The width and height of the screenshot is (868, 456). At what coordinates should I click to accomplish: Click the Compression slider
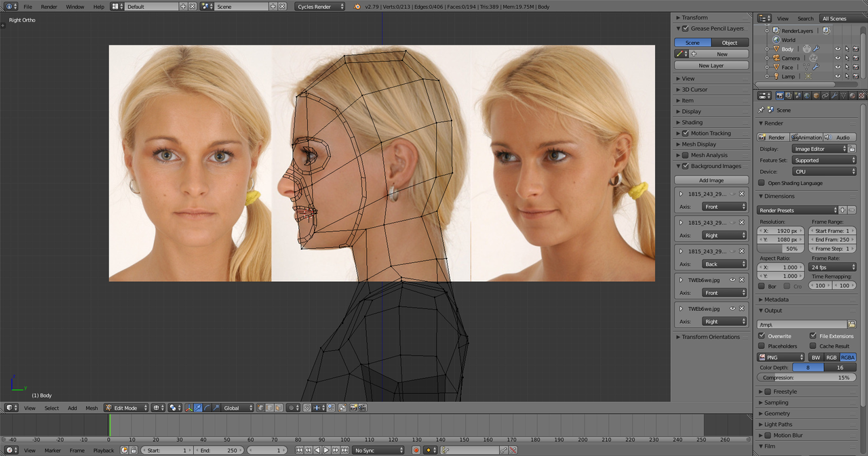click(806, 377)
